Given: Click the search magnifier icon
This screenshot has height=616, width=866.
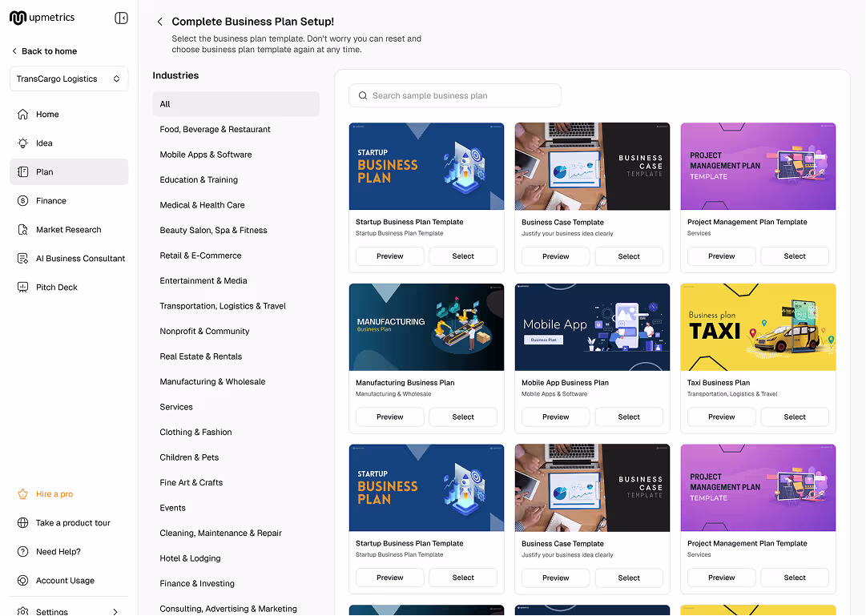Looking at the screenshot, I should pos(363,95).
